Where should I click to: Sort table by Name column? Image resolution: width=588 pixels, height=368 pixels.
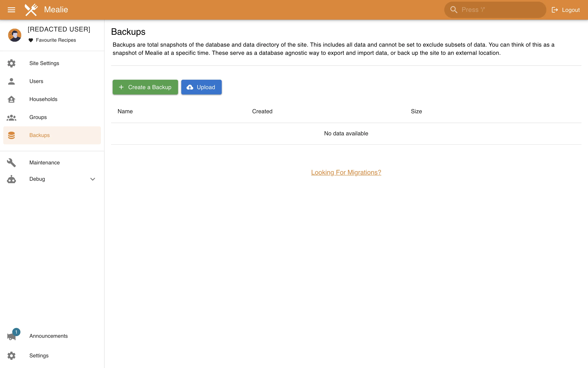tap(125, 111)
